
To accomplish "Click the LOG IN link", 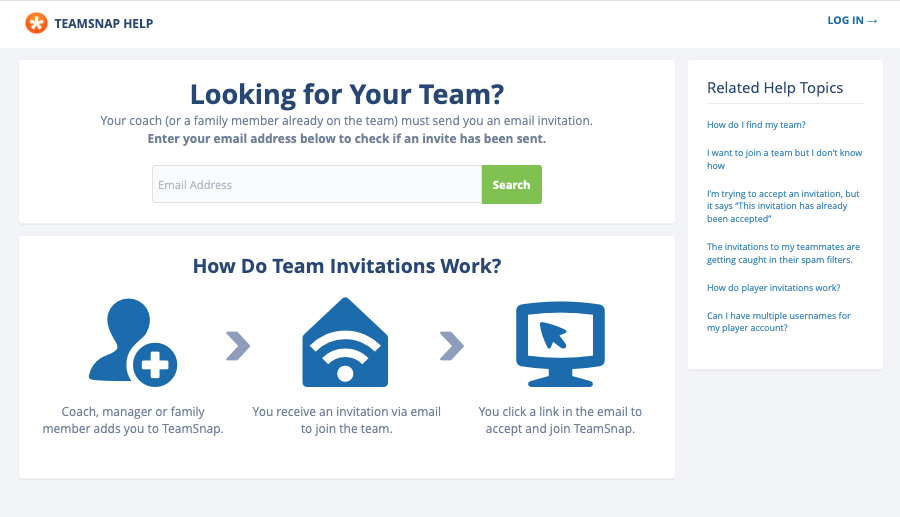I will (x=852, y=21).
